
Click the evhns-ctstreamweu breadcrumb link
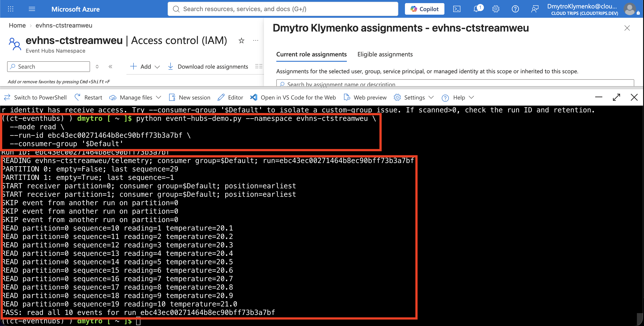tap(64, 25)
